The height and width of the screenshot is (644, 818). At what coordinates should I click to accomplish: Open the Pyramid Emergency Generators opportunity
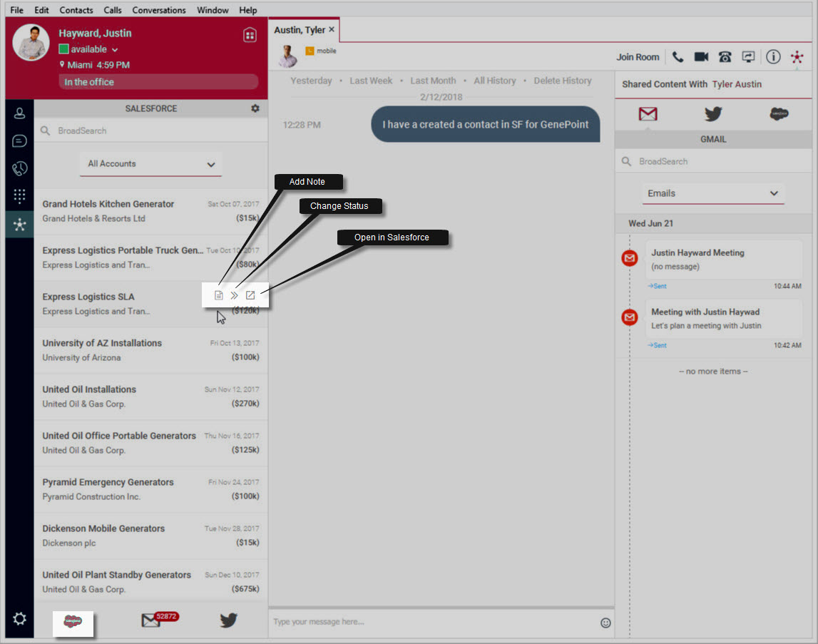pos(150,489)
